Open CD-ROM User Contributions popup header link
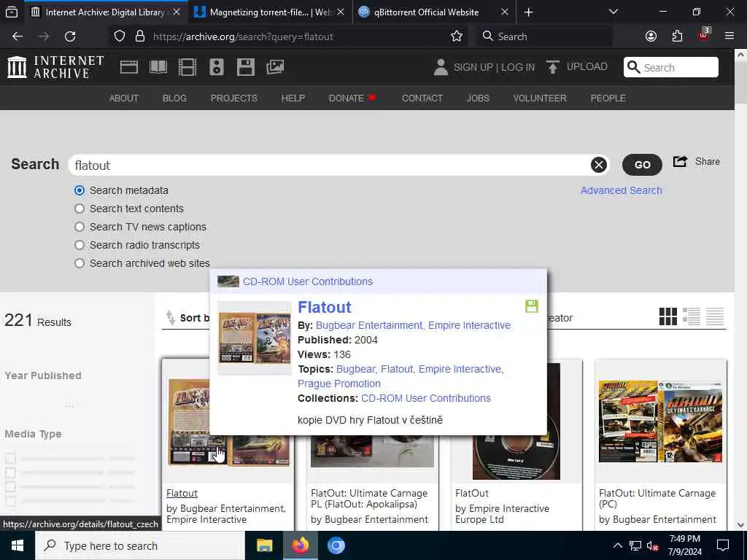The image size is (747, 560). (x=308, y=281)
